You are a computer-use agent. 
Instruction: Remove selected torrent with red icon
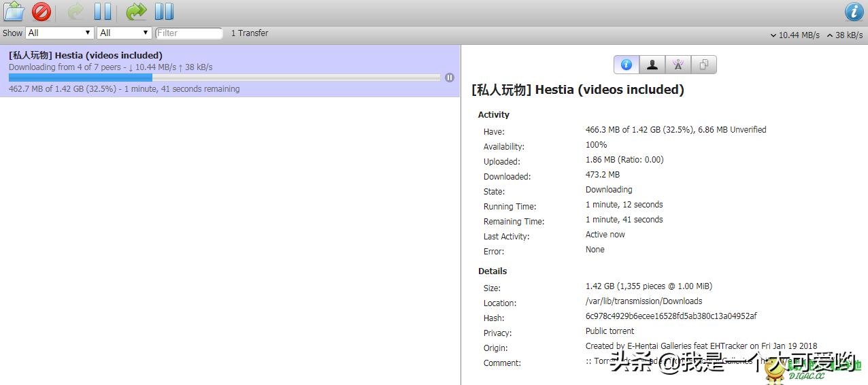(x=41, y=12)
